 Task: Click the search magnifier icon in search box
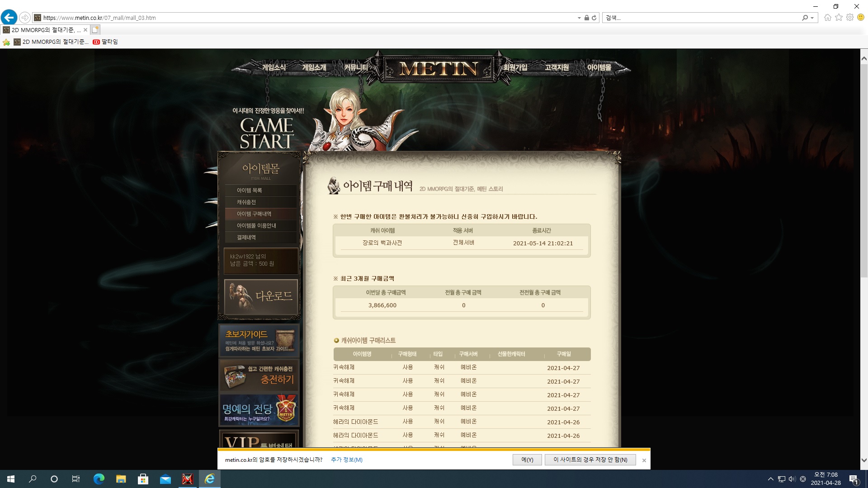805,18
